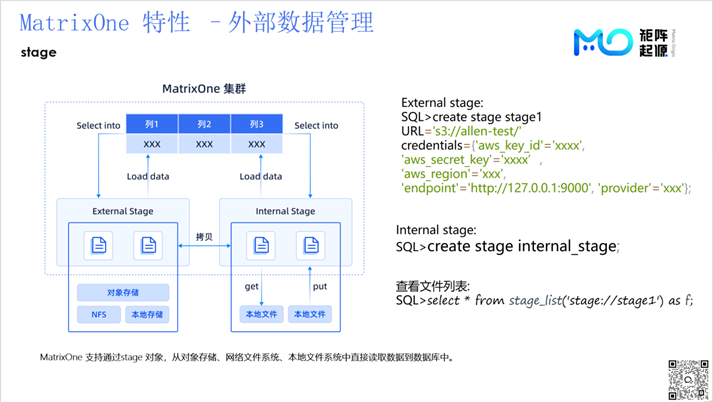This screenshot has width=713, height=402.
Task: Click the 'Internal Stage' box title
Action: pyautogui.click(x=285, y=211)
